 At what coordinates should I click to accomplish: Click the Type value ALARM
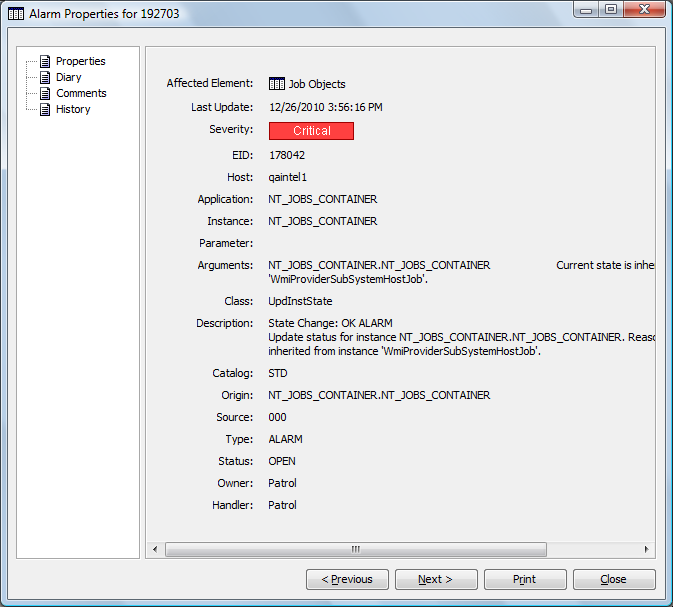pos(285,439)
